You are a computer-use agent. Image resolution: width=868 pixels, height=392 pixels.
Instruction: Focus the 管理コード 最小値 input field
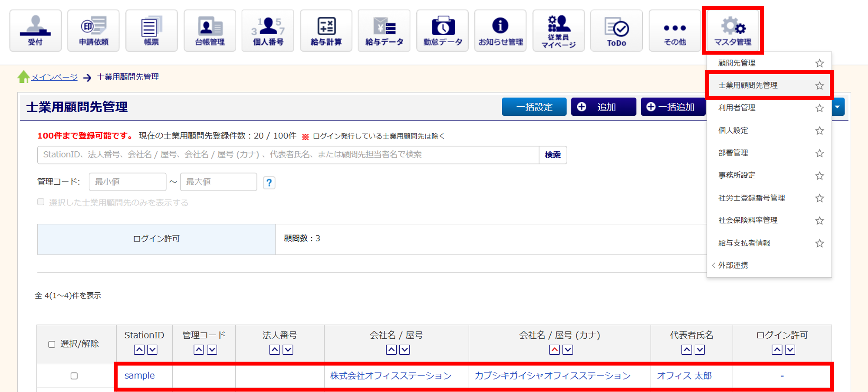click(127, 182)
